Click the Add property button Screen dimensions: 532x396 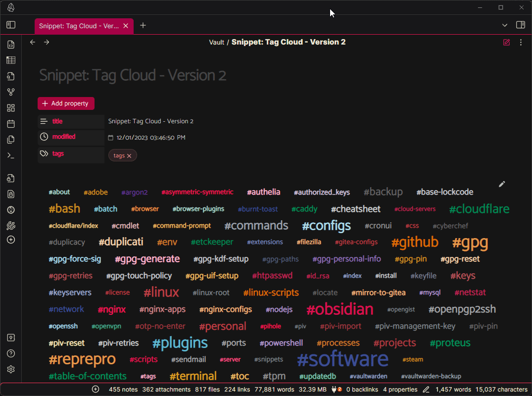point(66,103)
